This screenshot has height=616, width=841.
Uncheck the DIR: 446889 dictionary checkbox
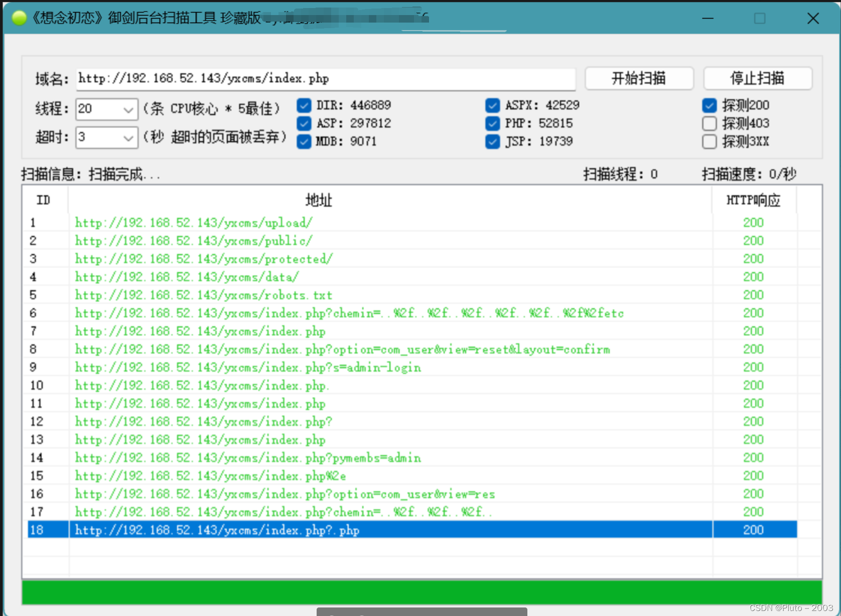tap(304, 105)
